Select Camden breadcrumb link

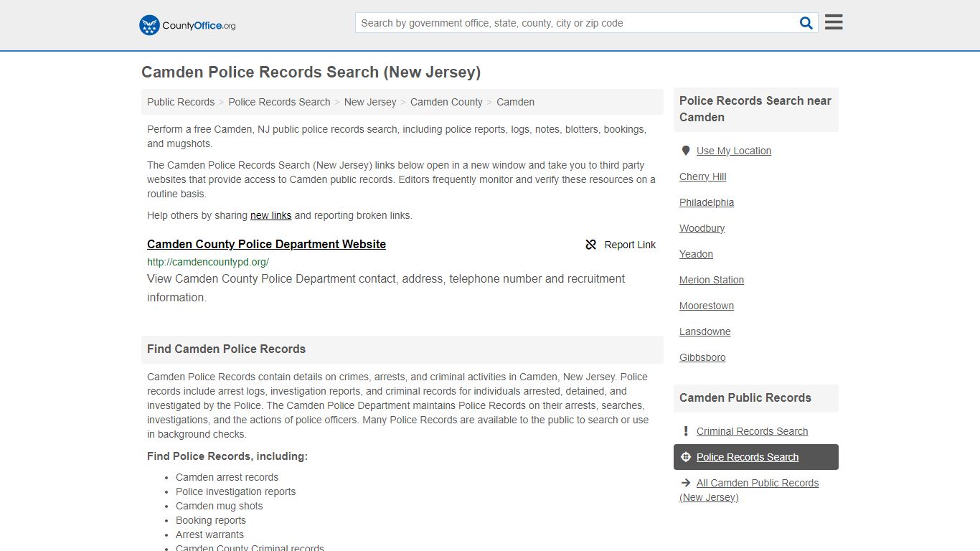pyautogui.click(x=515, y=102)
